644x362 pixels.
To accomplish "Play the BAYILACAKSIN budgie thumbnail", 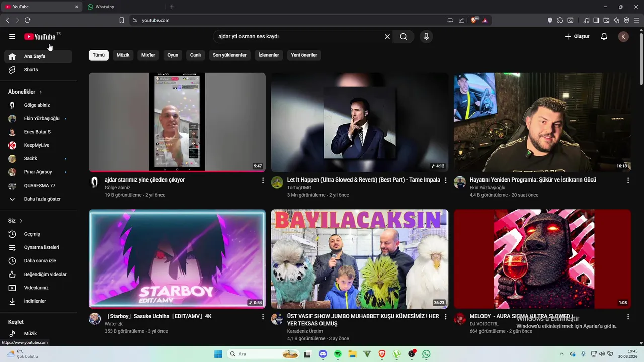I will coord(360,259).
